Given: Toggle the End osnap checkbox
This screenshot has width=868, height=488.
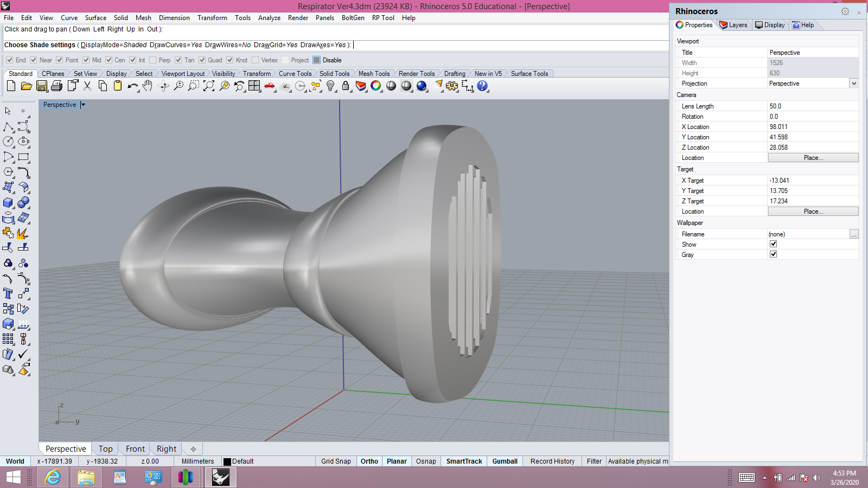Looking at the screenshot, I should [x=9, y=60].
